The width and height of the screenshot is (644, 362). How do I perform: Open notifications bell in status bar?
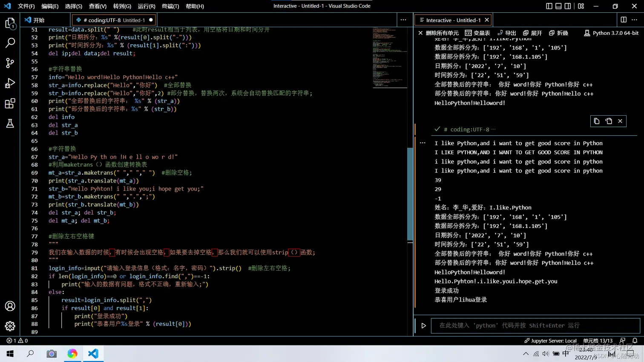point(635,341)
